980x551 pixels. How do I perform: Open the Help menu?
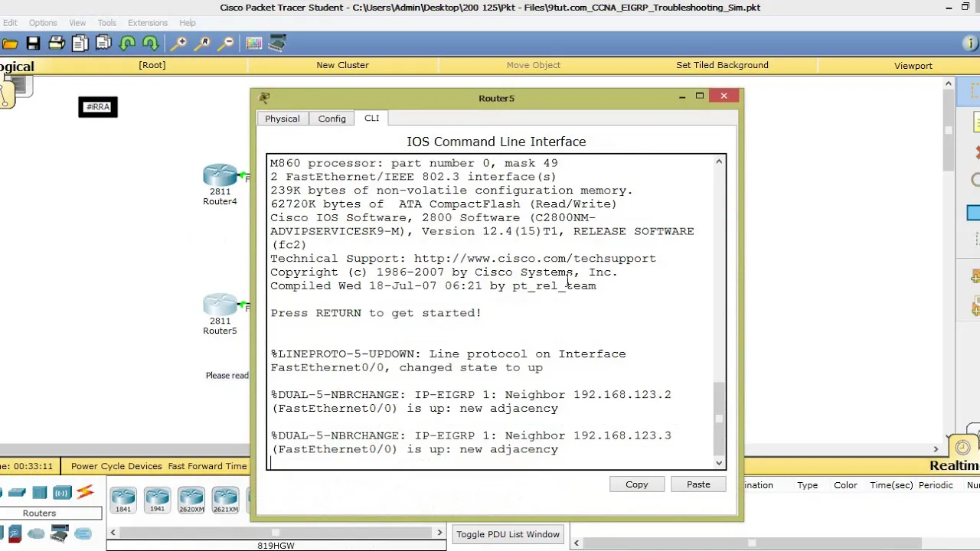point(188,23)
